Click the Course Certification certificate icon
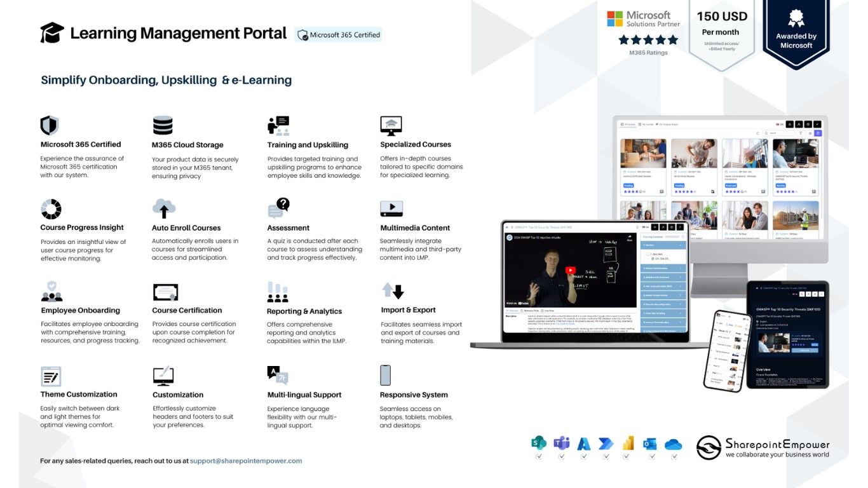 165,292
